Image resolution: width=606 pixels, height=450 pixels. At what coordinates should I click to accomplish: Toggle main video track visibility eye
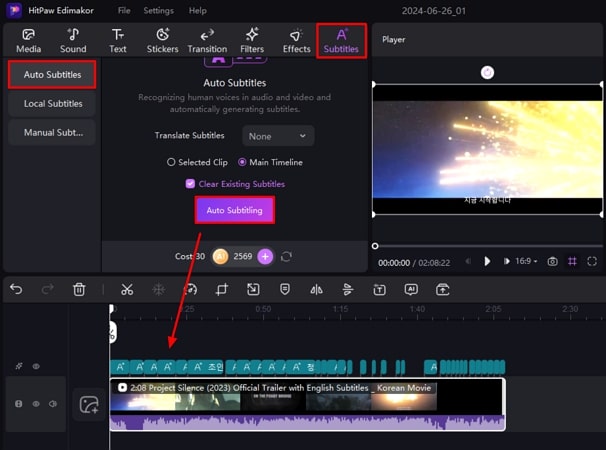(36, 404)
